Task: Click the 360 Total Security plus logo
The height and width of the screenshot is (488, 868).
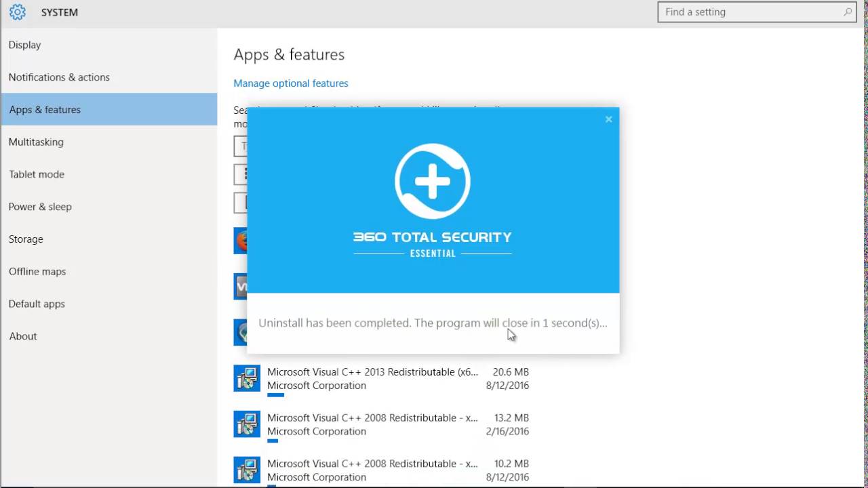Action: pyautogui.click(x=433, y=181)
